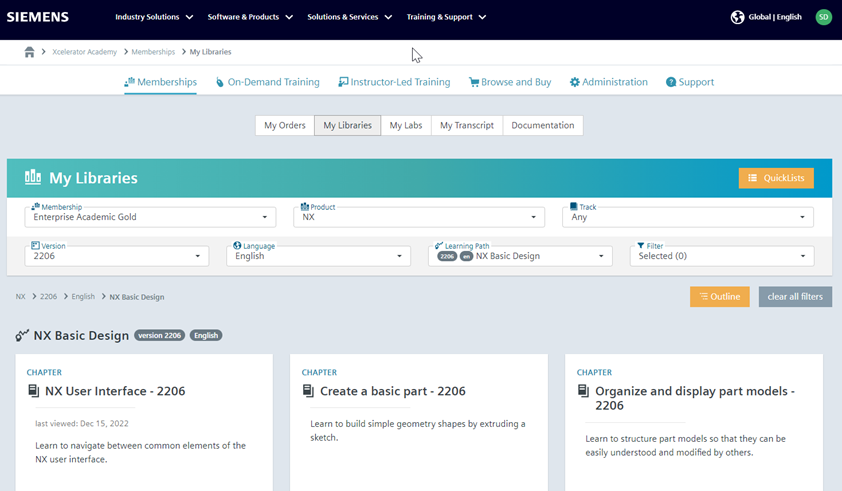This screenshot has width=842, height=491.
Task: Open the Version dropdown showing 2206
Action: (117, 256)
